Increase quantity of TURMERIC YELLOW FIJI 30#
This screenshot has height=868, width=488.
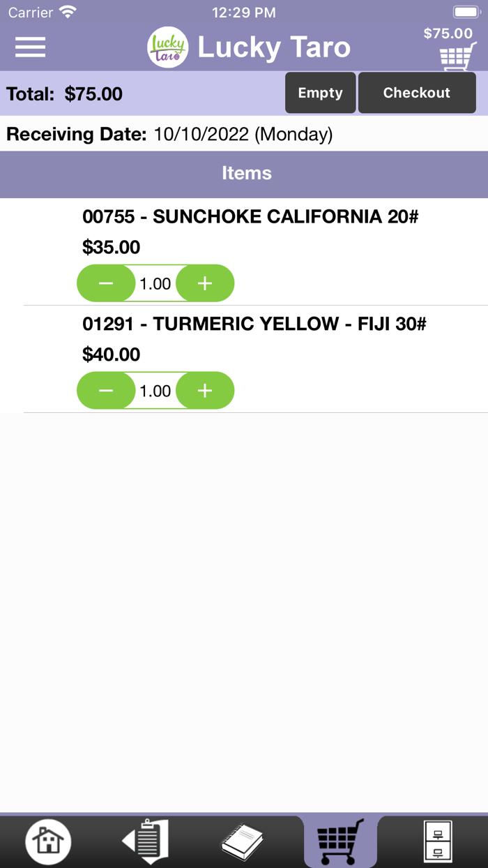(205, 391)
